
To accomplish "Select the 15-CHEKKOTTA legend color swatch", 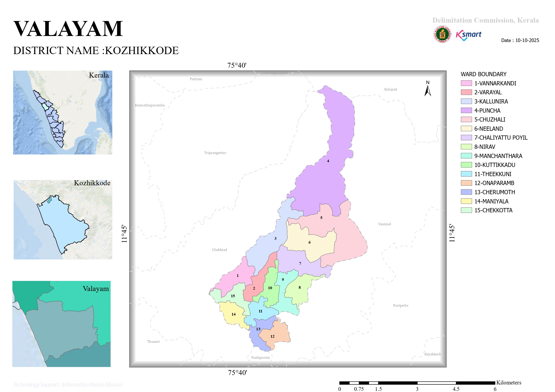I will tap(466, 210).
